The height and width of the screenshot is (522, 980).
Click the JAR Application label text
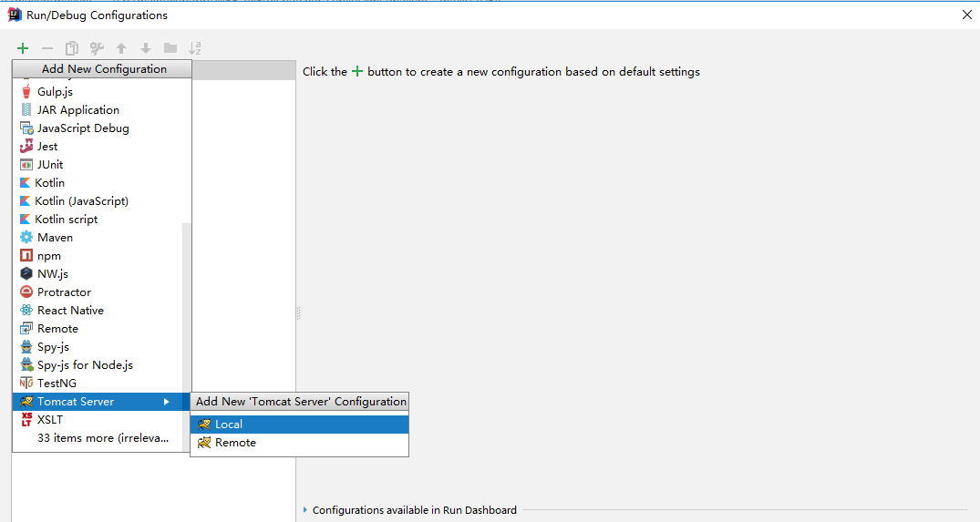coord(78,110)
